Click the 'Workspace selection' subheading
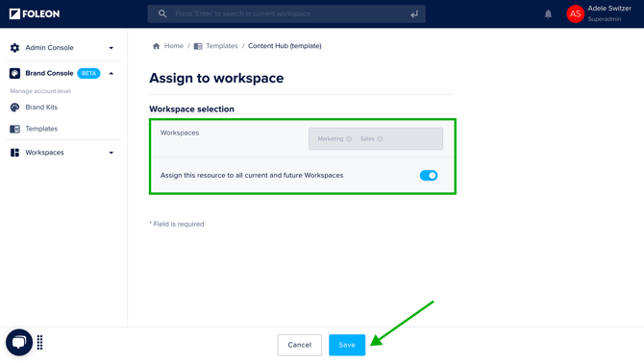644x363 pixels. point(191,109)
